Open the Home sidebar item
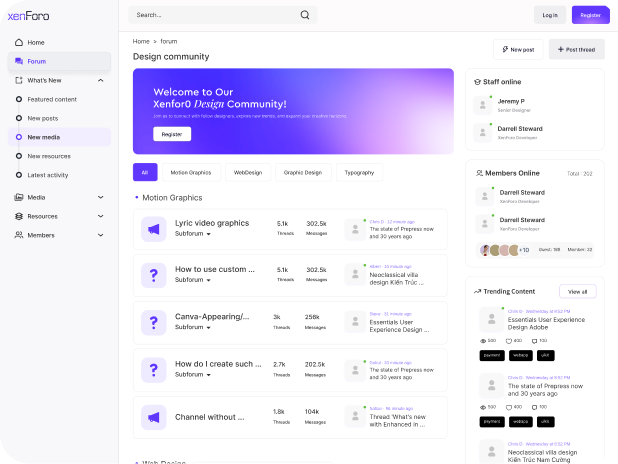This screenshot has width=618, height=464. (36, 42)
